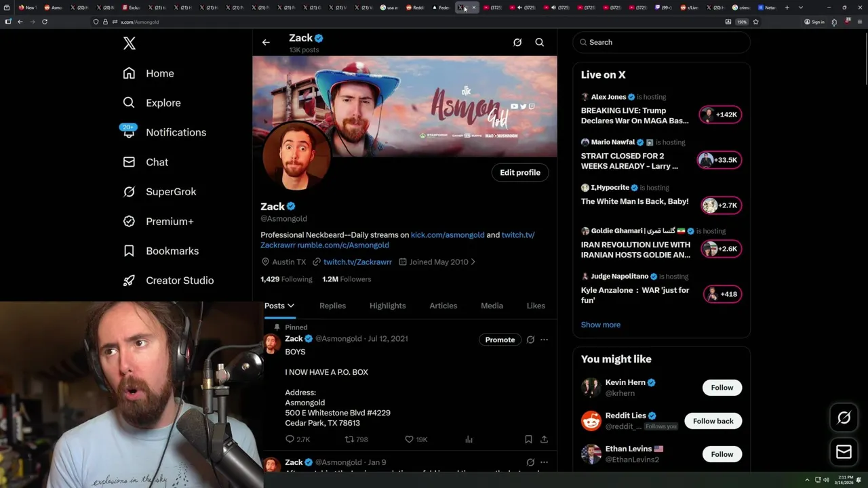Open The White Man Is Back stream
The width and height of the screenshot is (868, 488).
(635, 201)
